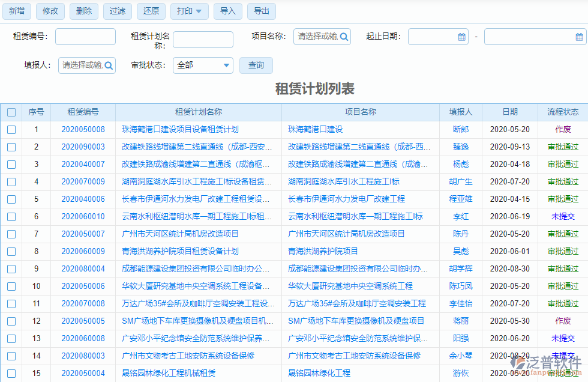This screenshot has width=588, height=382.
Task: Click 未提交 status link for 云南水利枢纽 row
Action: click(563, 216)
